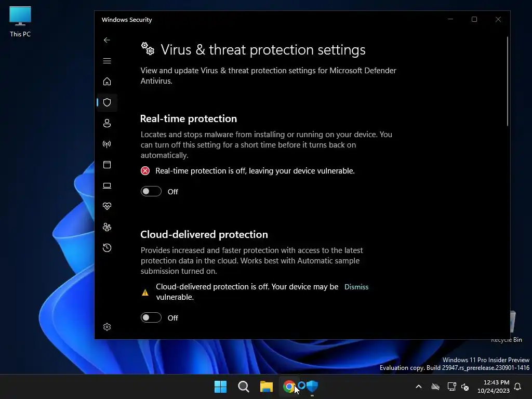
Task: Select Virus & threat protection shield icon
Action: 107,102
